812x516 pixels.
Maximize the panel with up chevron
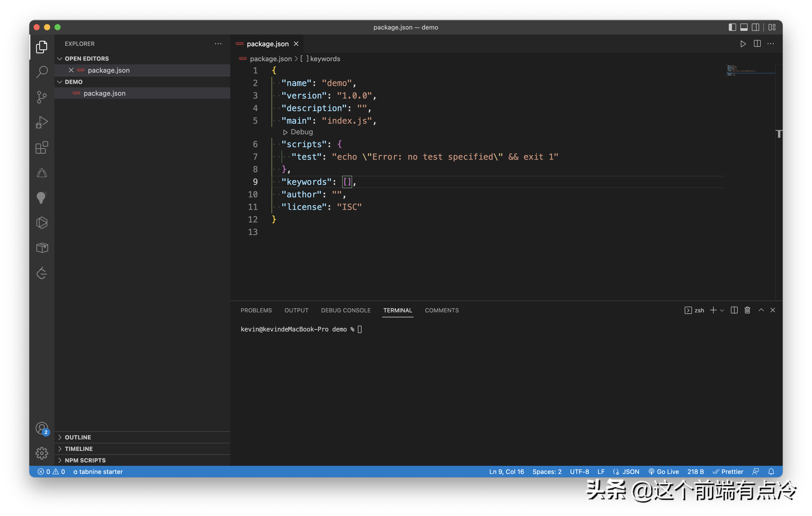pos(761,310)
